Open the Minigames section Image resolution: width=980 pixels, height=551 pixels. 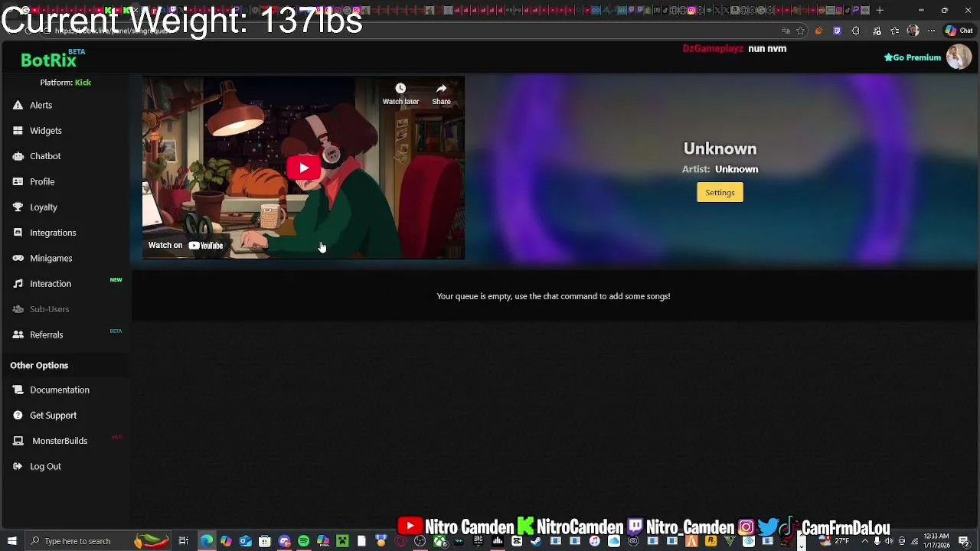(x=51, y=259)
